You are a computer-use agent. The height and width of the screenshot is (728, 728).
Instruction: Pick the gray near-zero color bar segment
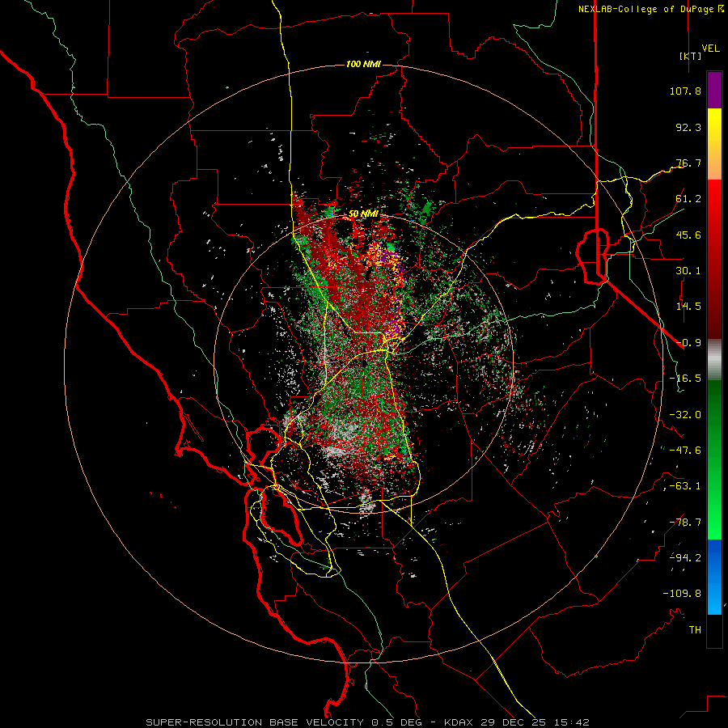(x=714, y=359)
